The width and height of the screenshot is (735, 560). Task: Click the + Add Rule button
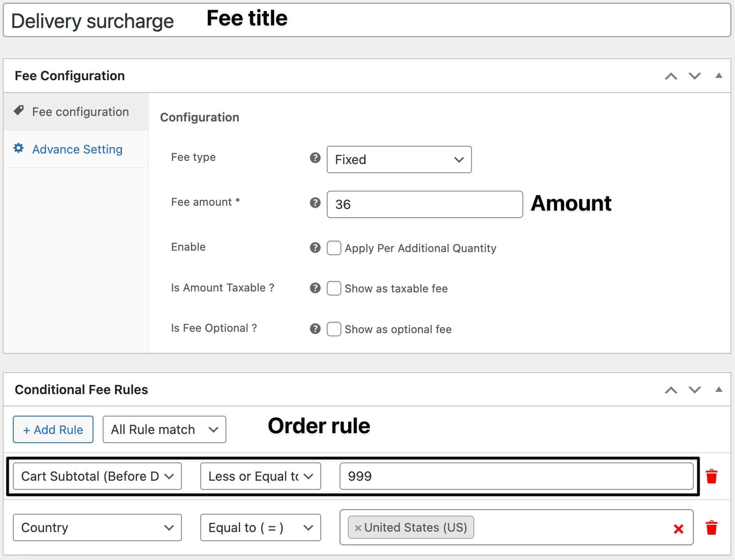(53, 429)
